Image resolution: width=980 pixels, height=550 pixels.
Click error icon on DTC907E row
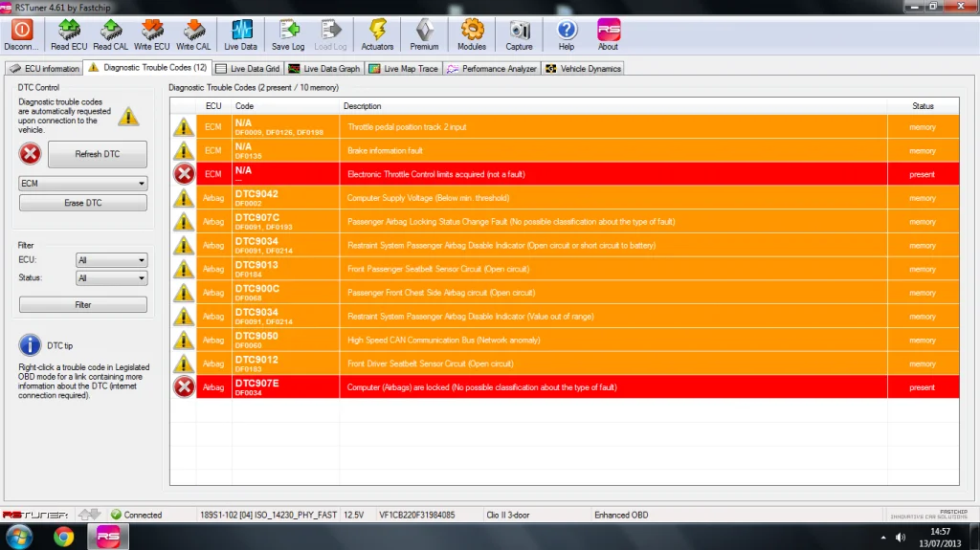click(x=184, y=386)
